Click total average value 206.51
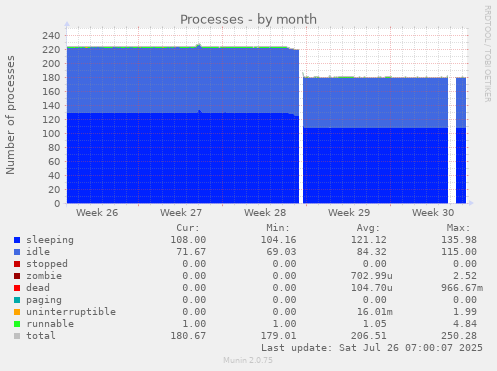The image size is (497, 371). (x=369, y=336)
